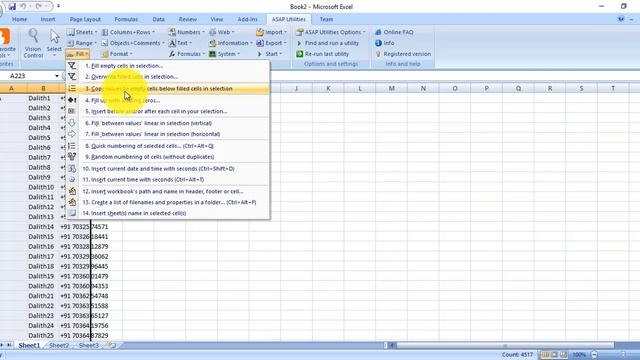
Task: Choose Create a list of filenames
Action: click(x=167, y=202)
